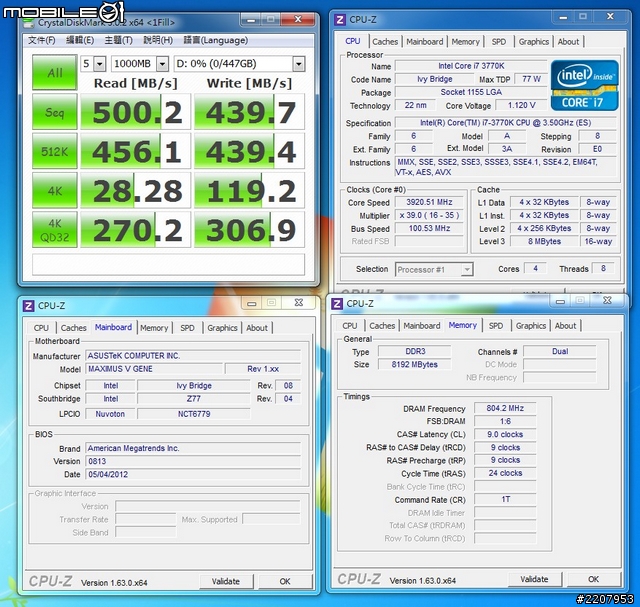Select Caches tab in the Mainboard CPU-Z window
Viewport: 640px width, 607px height.
(73, 328)
